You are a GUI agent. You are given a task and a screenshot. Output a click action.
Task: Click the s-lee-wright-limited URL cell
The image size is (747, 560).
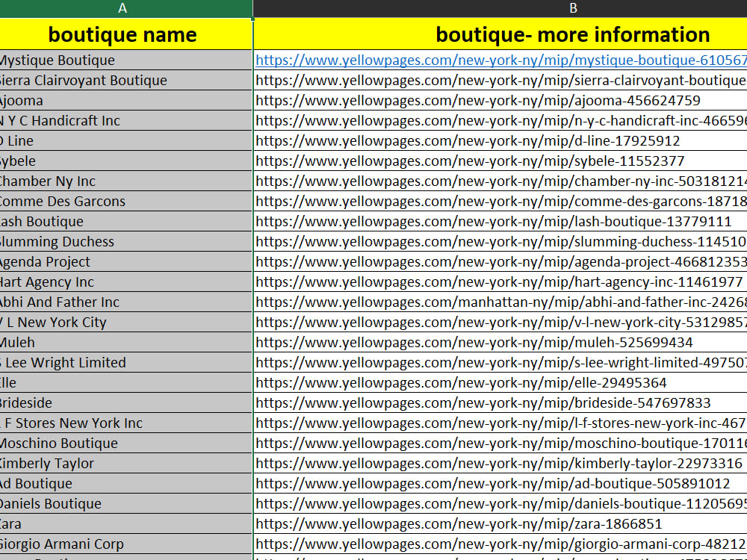500,362
